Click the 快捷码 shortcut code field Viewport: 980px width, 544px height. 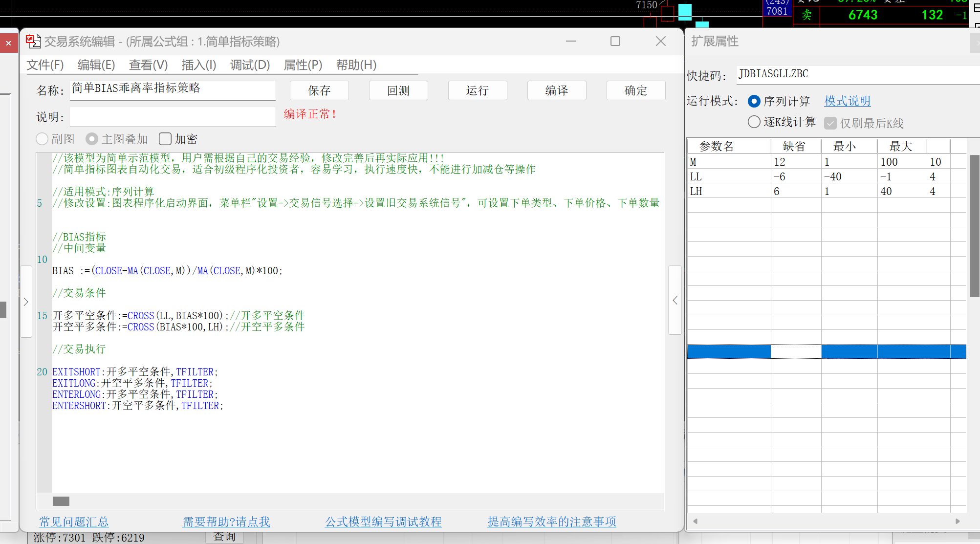858,74
